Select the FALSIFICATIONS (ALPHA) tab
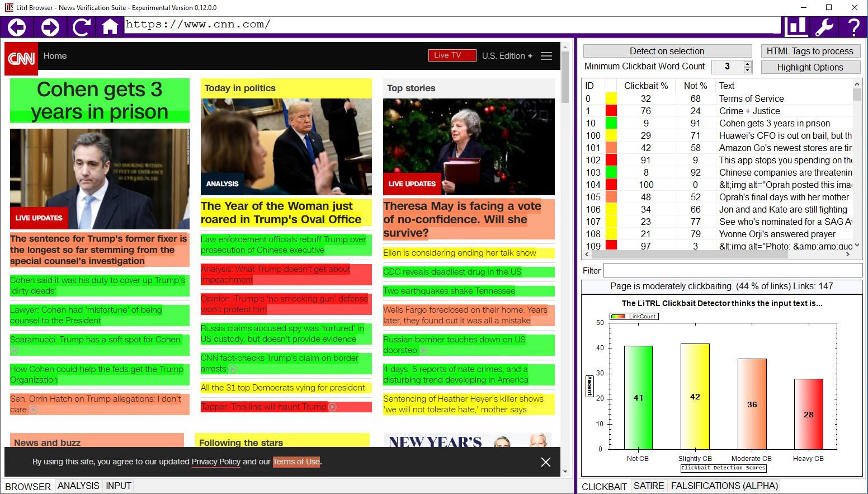868x494 pixels. point(724,486)
